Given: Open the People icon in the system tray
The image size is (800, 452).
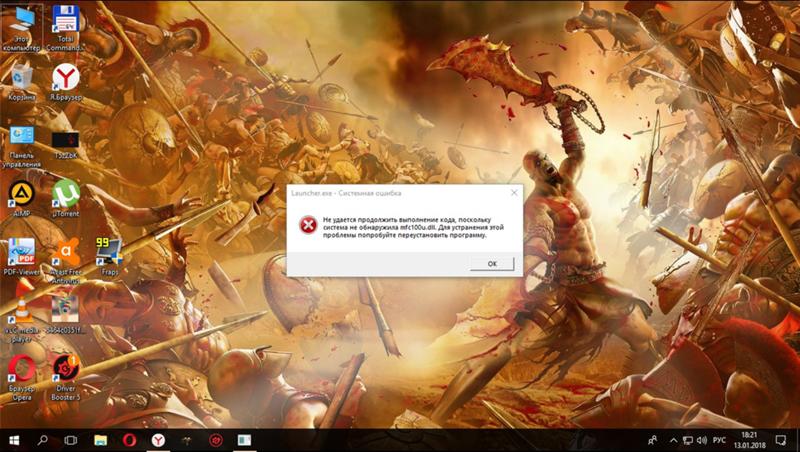Looking at the screenshot, I should pyautogui.click(x=653, y=440).
